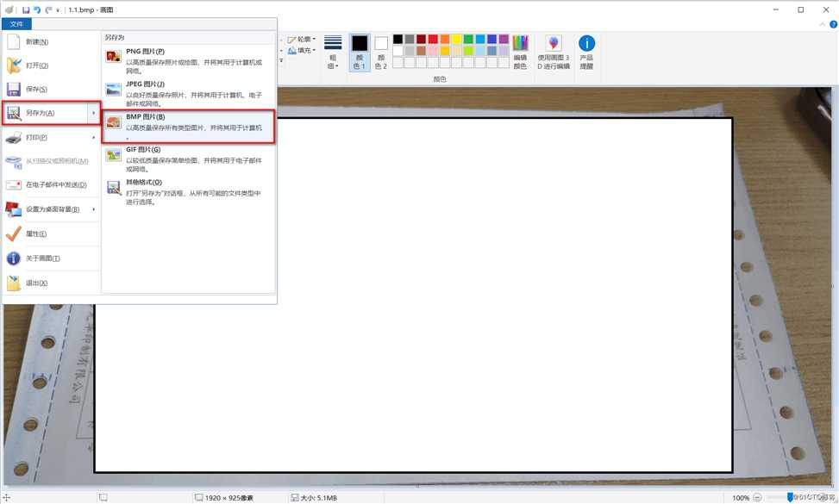The height and width of the screenshot is (504, 839).
Task: Choose BMP 图片(B) save option
Action: pos(188,127)
